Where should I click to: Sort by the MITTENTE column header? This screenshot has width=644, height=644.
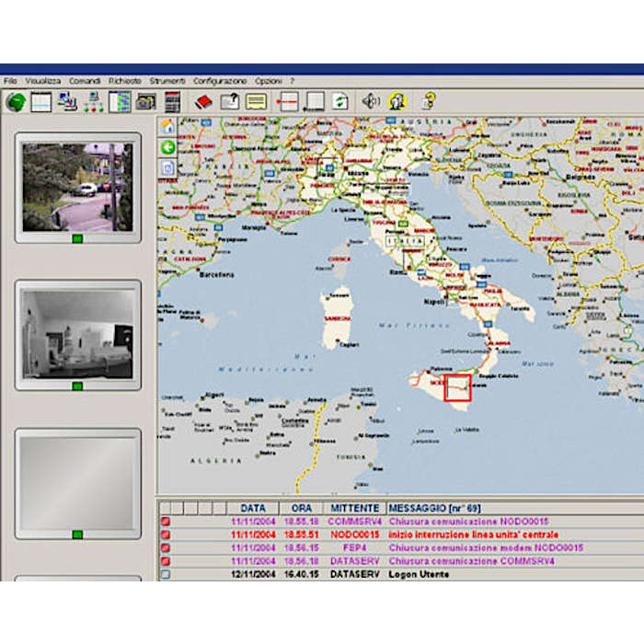pyautogui.click(x=354, y=508)
